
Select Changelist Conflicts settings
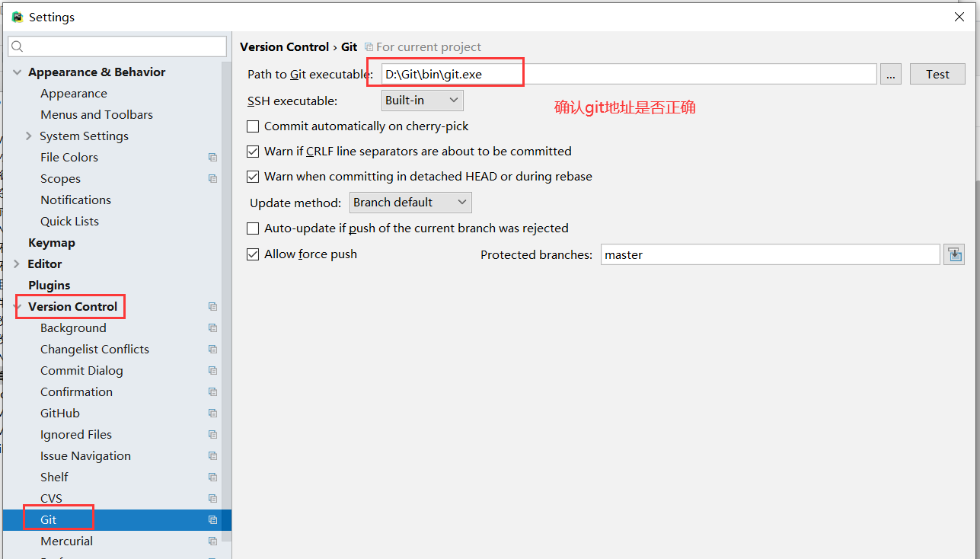coord(94,350)
